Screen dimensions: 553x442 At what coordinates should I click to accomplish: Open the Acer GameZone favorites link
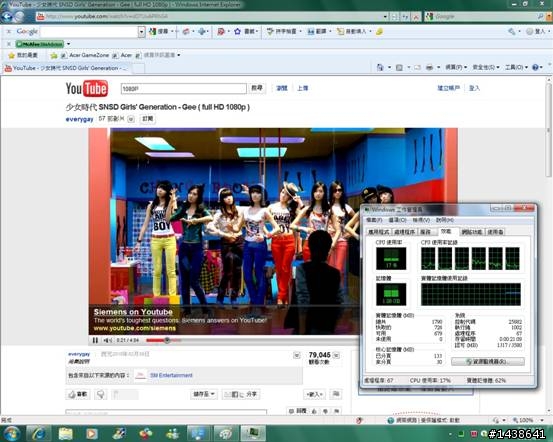click(x=85, y=55)
